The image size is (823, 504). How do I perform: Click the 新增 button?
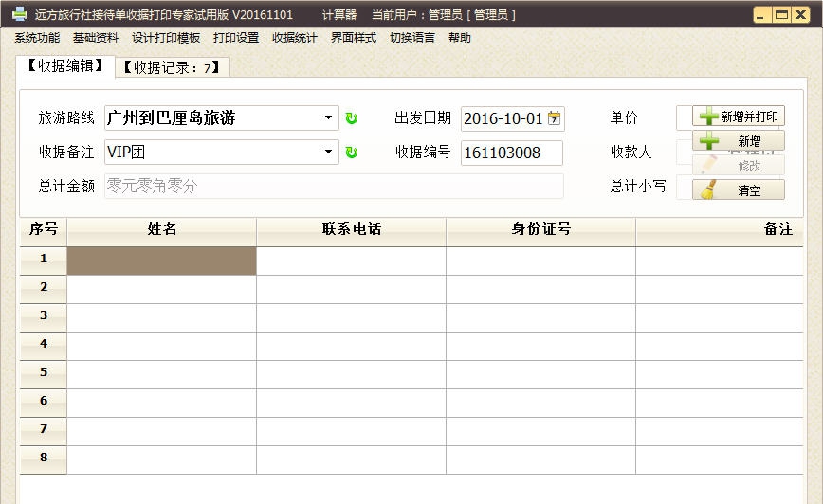739,141
